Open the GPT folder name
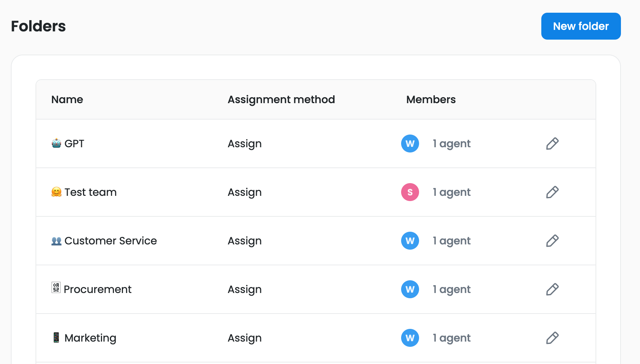The width and height of the screenshot is (640, 364). tap(74, 144)
